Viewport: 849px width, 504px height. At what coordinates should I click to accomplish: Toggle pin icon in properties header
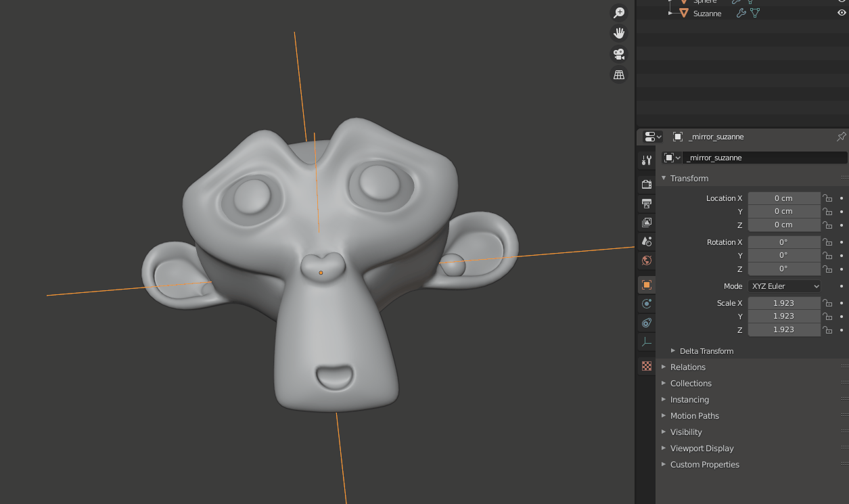[x=841, y=137]
